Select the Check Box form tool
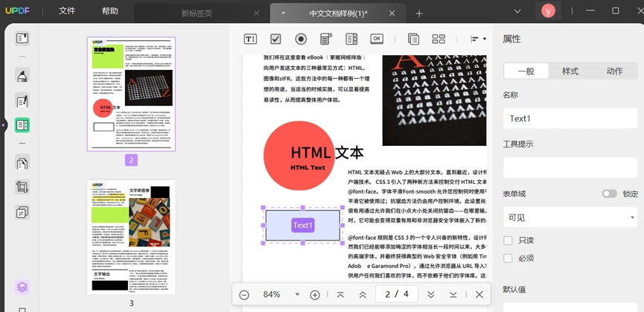644x312 pixels. 275,39
